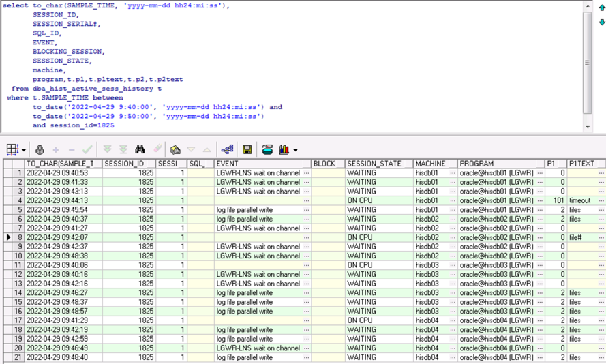Expand the MACHINE cell ellipsis in row 4
The image size is (606, 364).
[x=452, y=201]
